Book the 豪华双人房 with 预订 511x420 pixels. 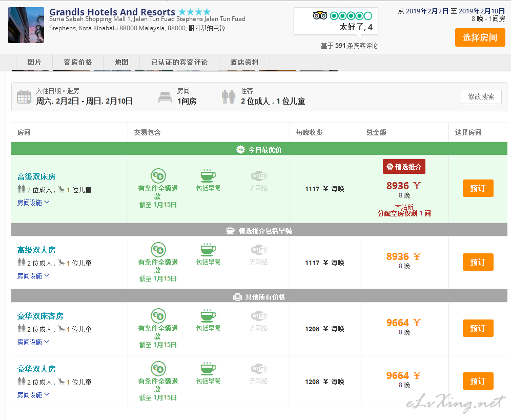click(x=478, y=381)
